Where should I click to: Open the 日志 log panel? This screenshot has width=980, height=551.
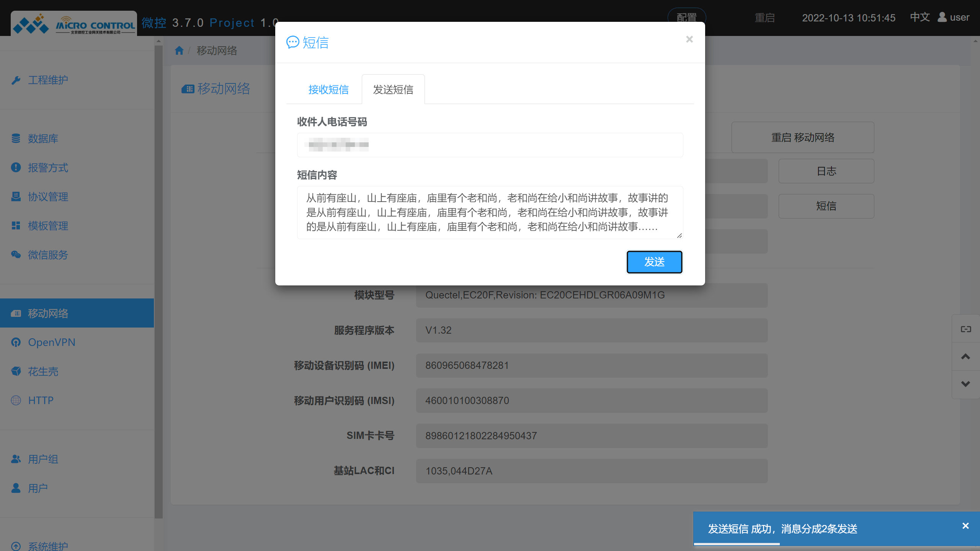(x=826, y=171)
